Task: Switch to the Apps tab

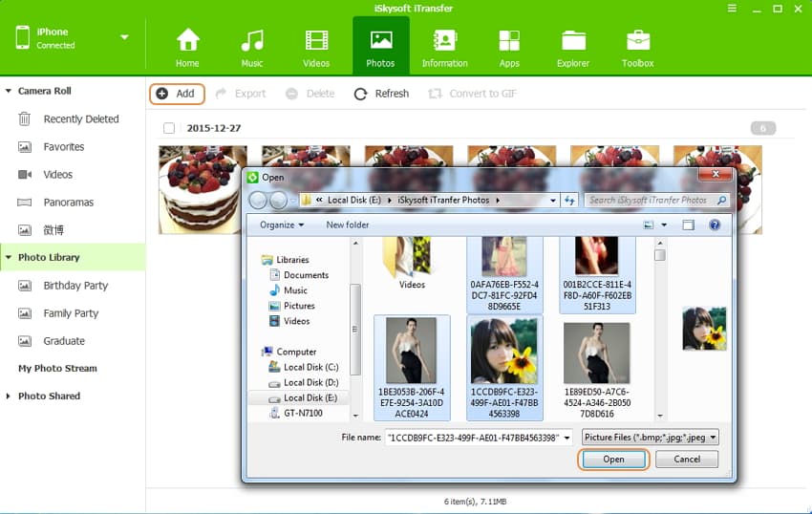Action: [509, 48]
